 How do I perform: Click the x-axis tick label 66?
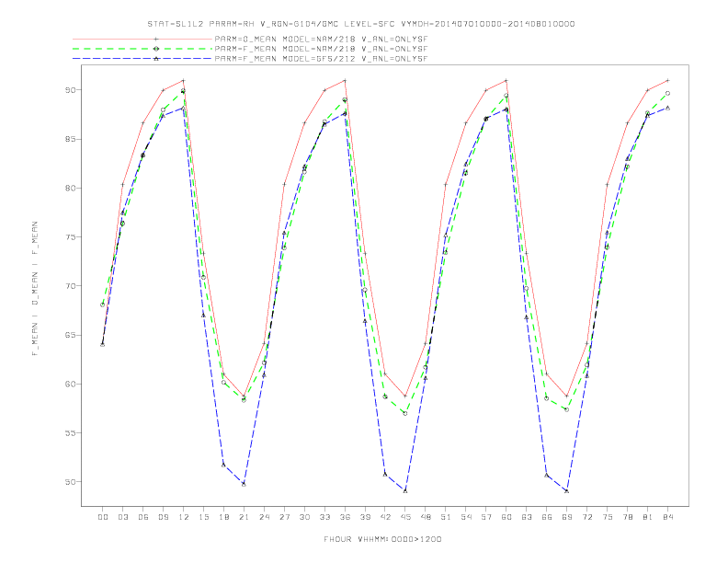click(x=547, y=517)
